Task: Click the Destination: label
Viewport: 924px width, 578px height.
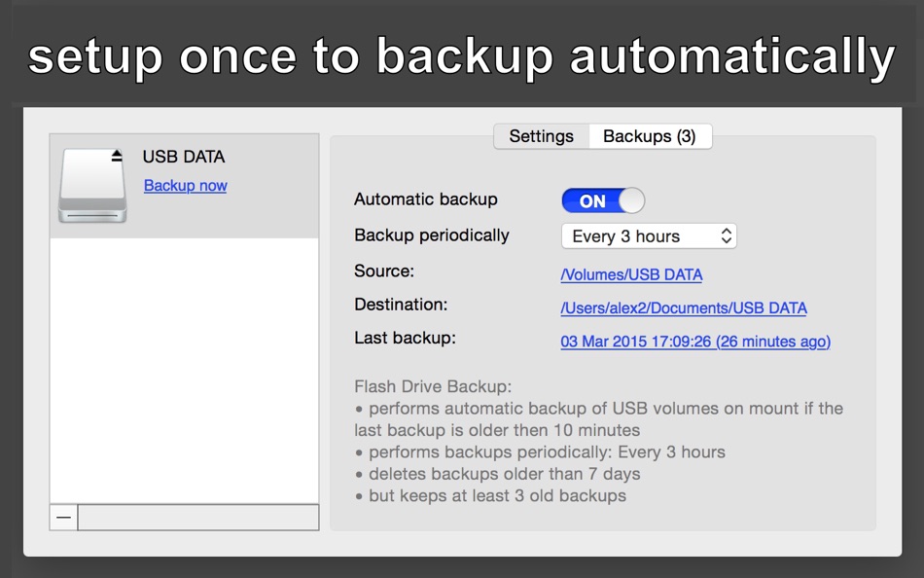Action: 401,305
